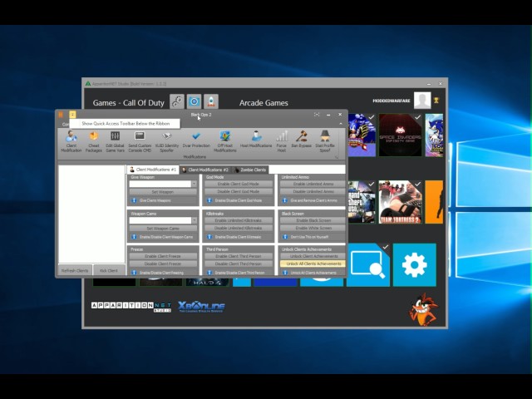Click Disable Client God Mode

(239, 192)
